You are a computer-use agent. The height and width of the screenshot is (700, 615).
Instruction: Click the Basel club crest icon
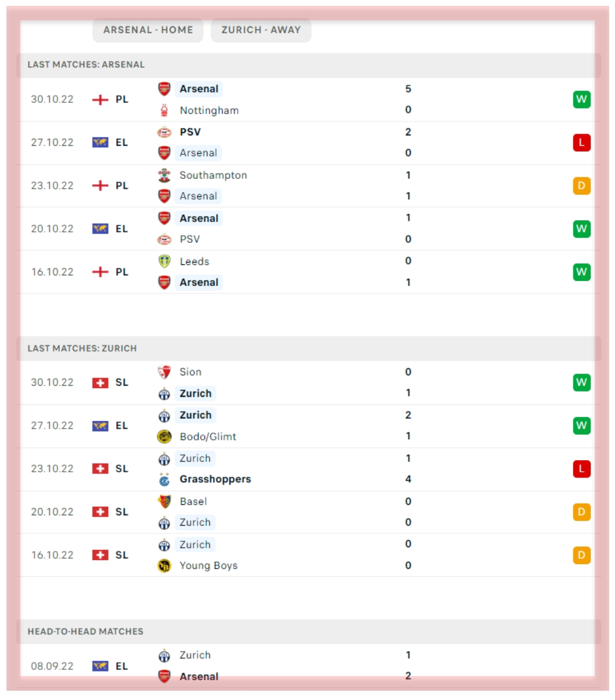tap(164, 501)
